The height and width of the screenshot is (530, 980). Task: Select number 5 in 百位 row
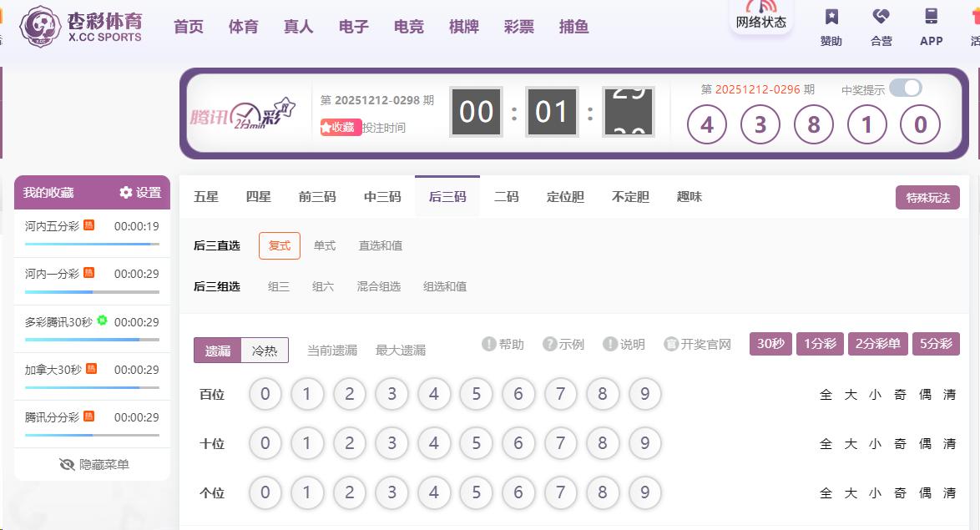[x=476, y=394]
